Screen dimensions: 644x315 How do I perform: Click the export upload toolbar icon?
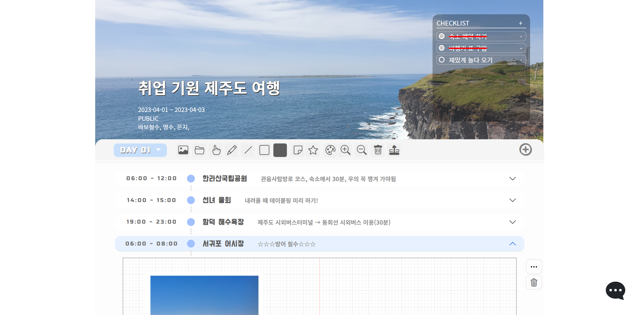tap(394, 150)
